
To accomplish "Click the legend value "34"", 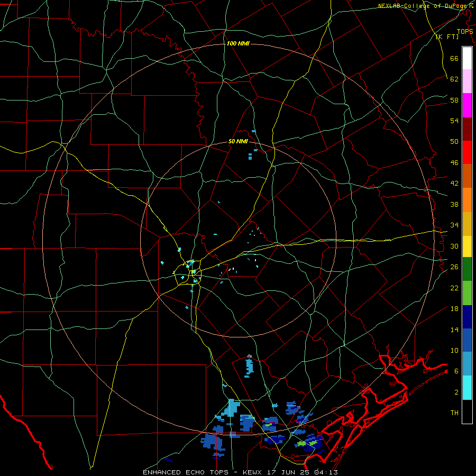I will click(x=454, y=225).
